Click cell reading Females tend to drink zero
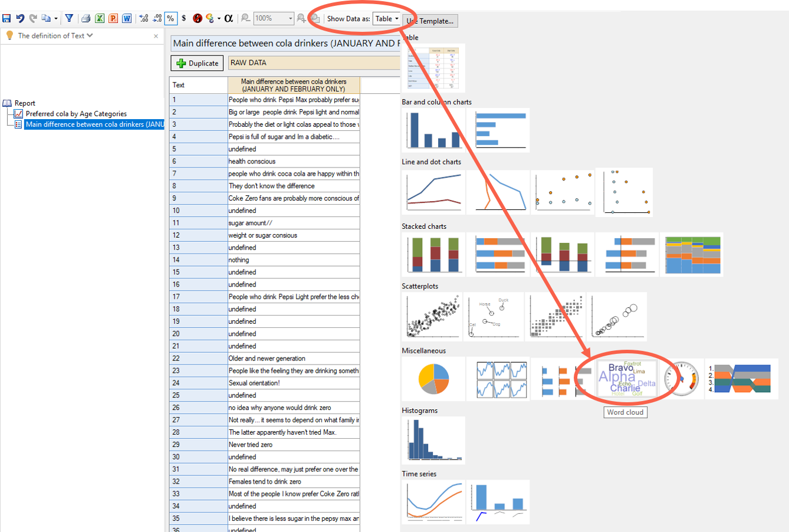789x532 pixels. click(x=294, y=481)
